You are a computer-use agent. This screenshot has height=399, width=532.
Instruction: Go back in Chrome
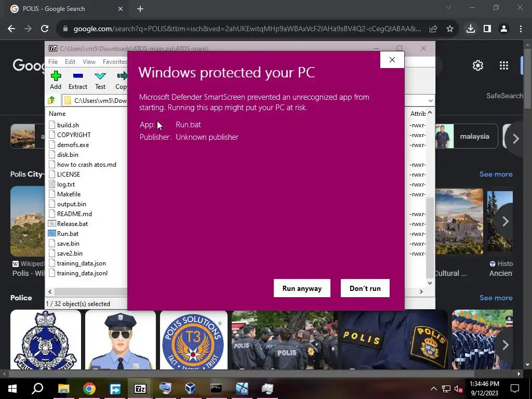pyautogui.click(x=11, y=29)
